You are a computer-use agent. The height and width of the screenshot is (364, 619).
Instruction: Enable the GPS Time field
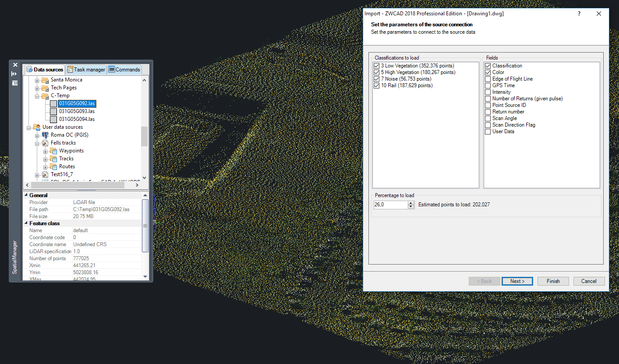tap(488, 85)
